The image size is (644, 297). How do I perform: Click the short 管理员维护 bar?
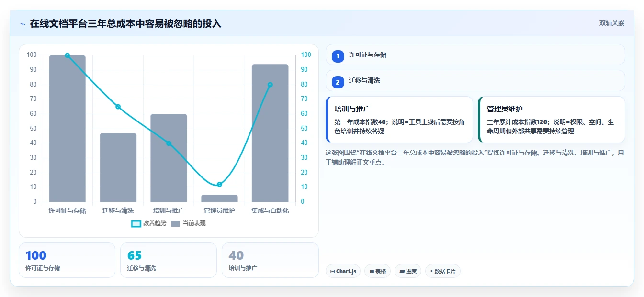pos(219,198)
